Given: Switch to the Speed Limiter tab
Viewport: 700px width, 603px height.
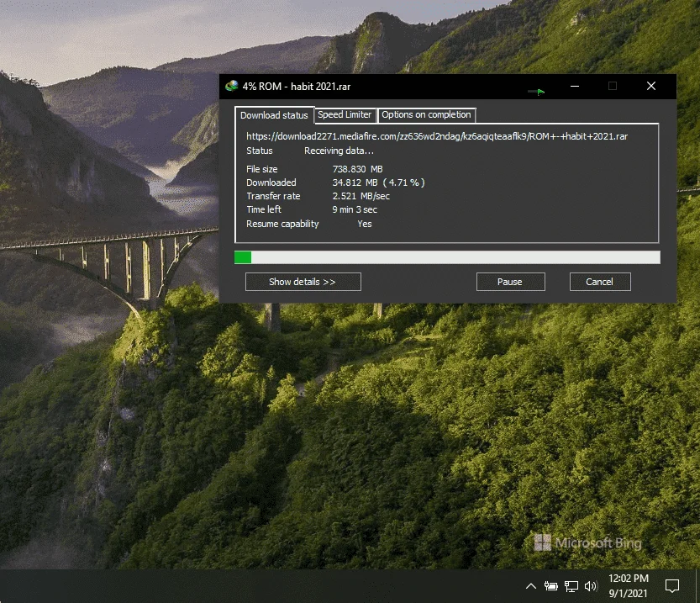Looking at the screenshot, I should point(345,114).
